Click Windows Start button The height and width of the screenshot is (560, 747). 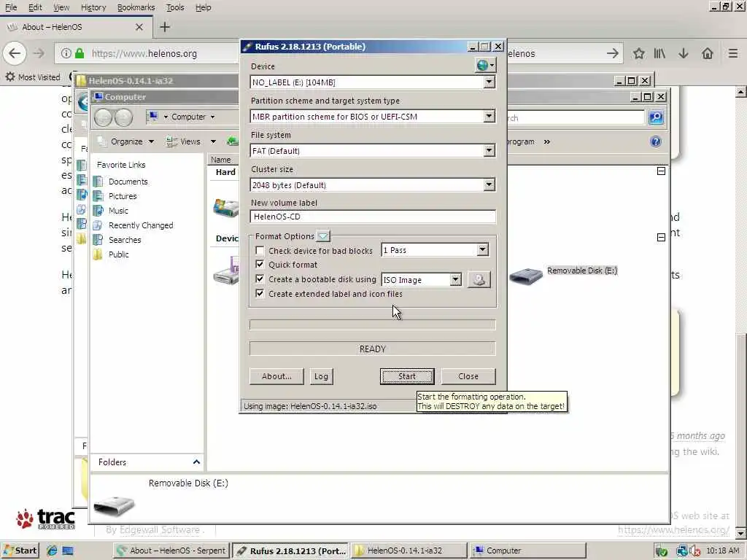pyautogui.click(x=20, y=551)
